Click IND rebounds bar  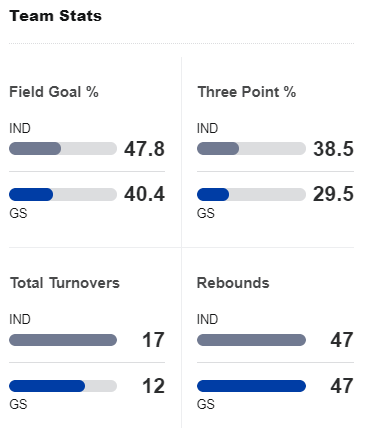251,340
